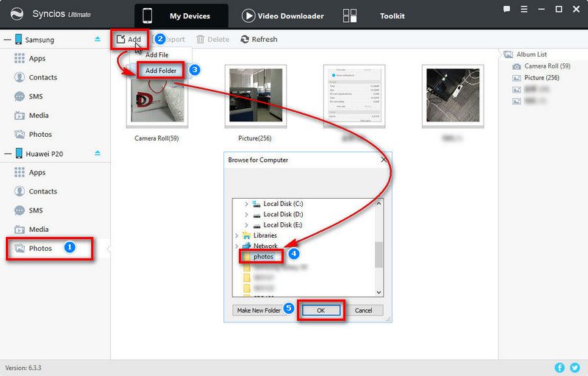
Task: Select the photos folder
Action: 263,257
